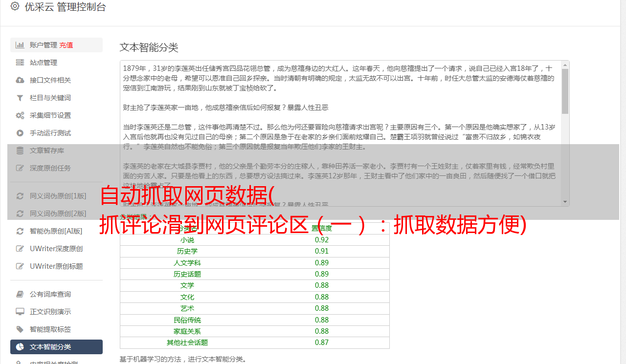Open 智能提取标签 page
The image size is (626, 364).
[56, 329]
